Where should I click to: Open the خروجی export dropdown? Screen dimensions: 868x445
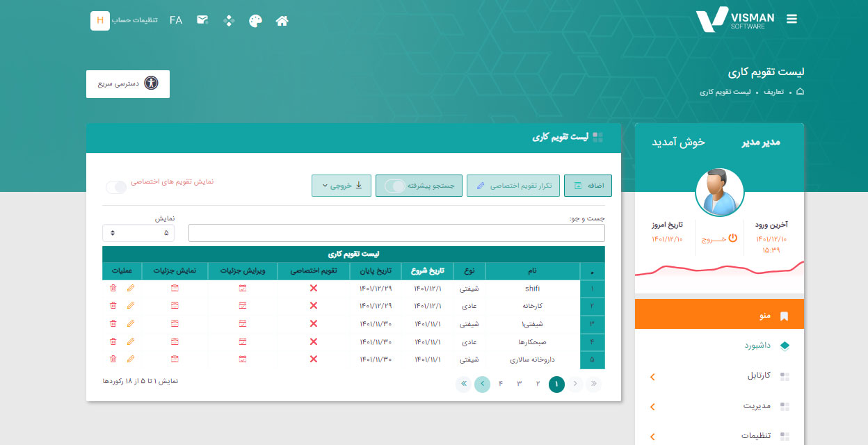pyautogui.click(x=341, y=186)
